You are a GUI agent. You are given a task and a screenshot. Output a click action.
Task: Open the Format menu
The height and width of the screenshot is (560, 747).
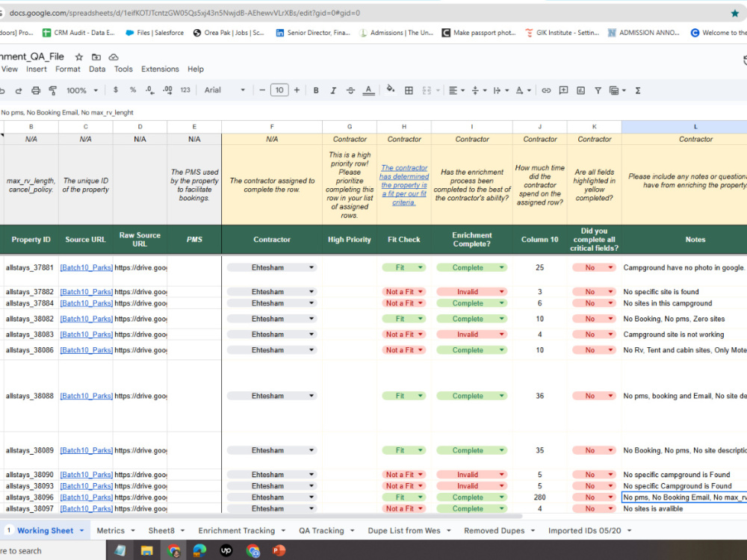coord(68,69)
